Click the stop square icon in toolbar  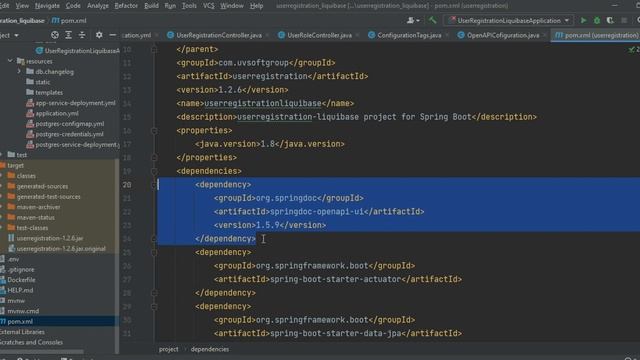tap(624, 20)
